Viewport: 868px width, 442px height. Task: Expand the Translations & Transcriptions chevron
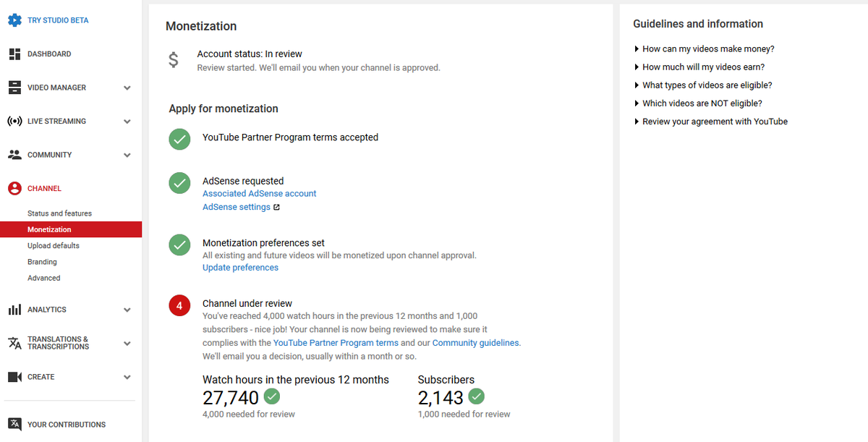(x=127, y=344)
